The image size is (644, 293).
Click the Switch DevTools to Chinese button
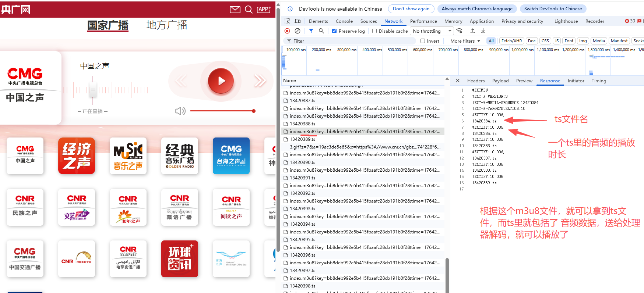click(553, 9)
